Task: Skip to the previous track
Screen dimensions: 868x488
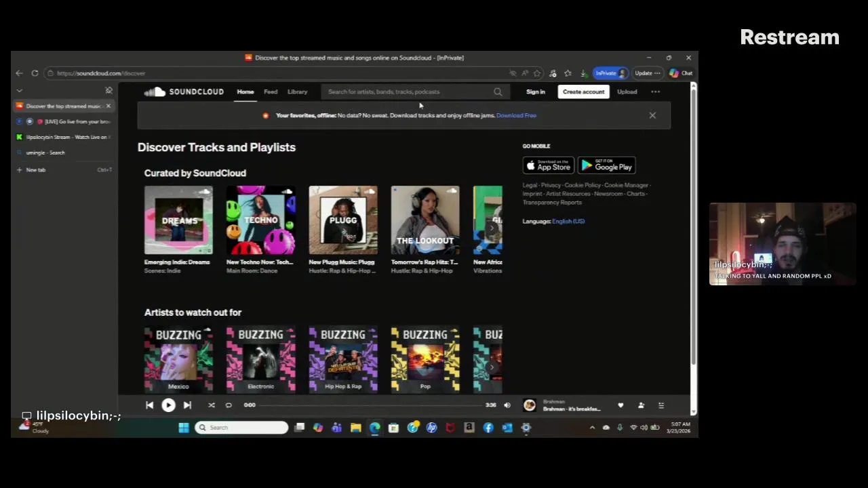Action: click(149, 405)
